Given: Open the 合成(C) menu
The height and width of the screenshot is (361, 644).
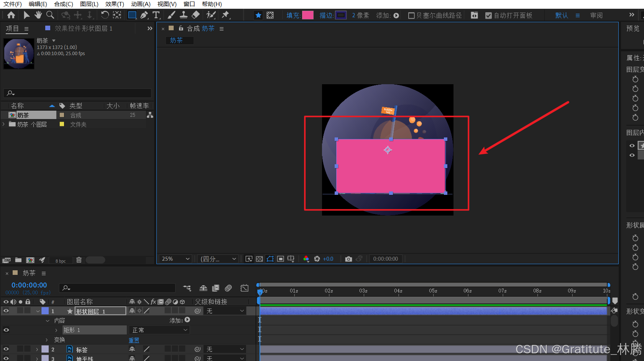Looking at the screenshot, I should 63,4.
